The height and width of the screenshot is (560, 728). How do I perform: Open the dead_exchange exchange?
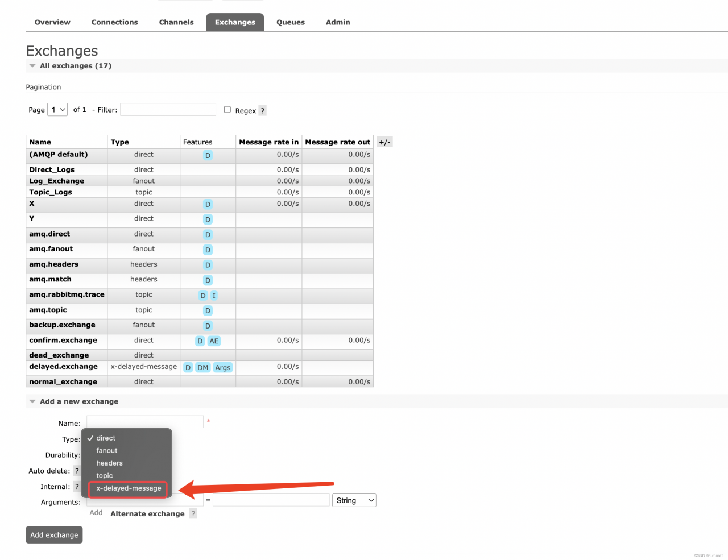[x=59, y=355]
